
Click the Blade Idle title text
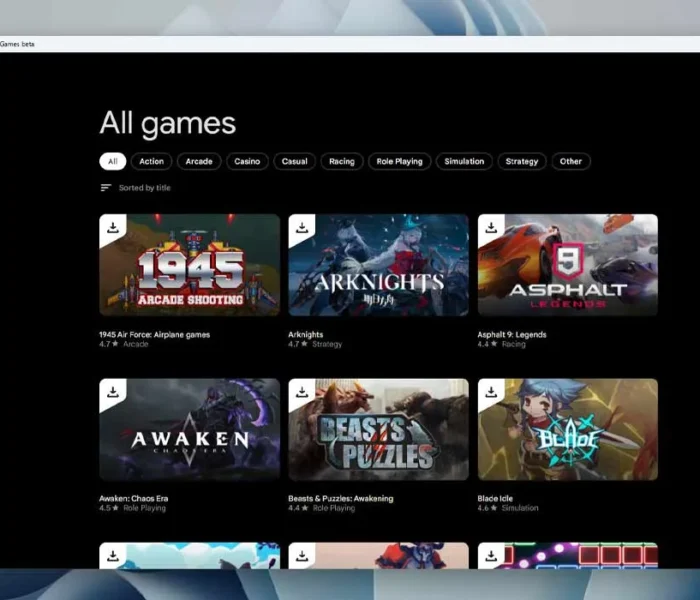tap(495, 499)
